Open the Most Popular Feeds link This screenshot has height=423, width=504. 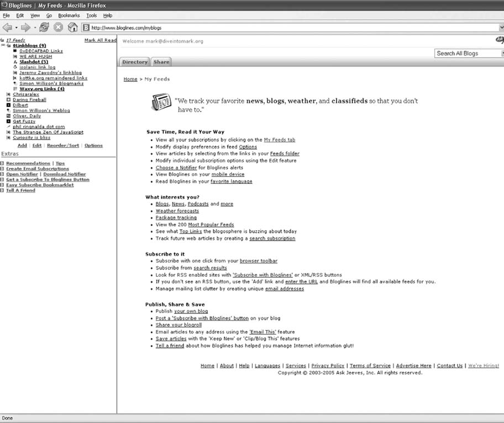click(211, 225)
